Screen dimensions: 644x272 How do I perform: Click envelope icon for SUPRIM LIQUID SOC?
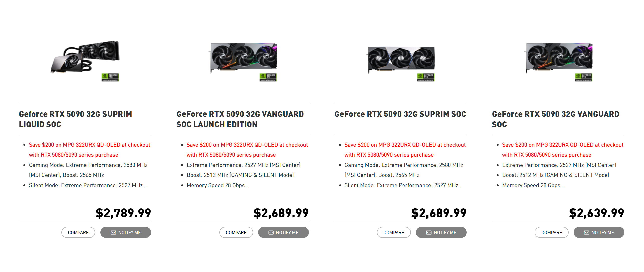tap(113, 233)
